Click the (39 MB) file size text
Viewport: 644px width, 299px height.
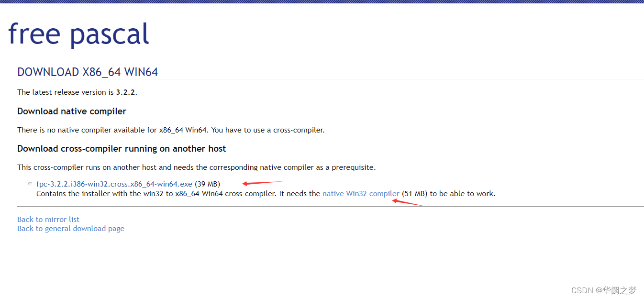tap(207, 184)
